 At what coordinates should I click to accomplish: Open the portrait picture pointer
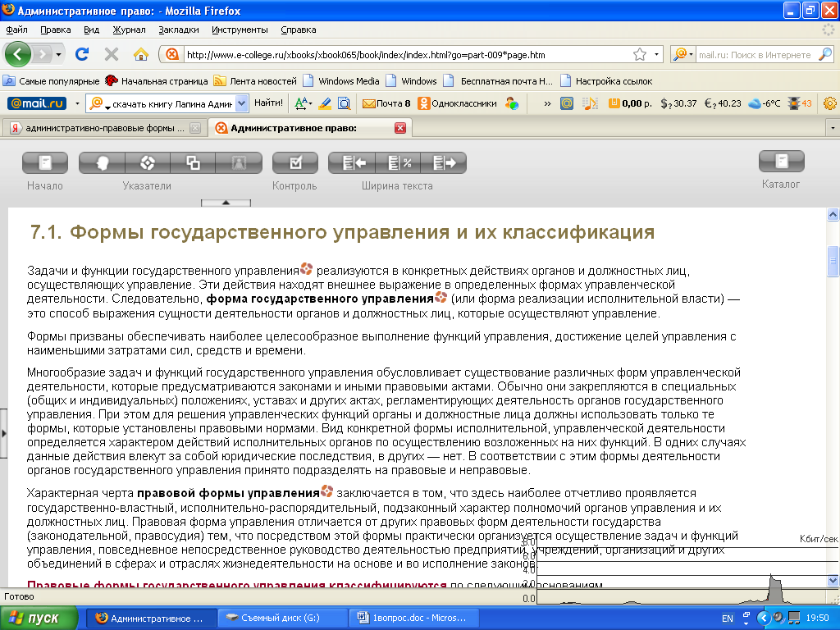point(239,163)
